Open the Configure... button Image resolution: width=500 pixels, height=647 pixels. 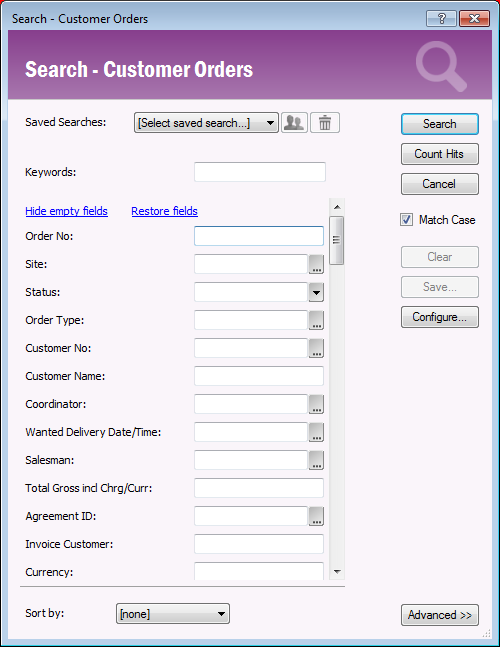[440, 317]
